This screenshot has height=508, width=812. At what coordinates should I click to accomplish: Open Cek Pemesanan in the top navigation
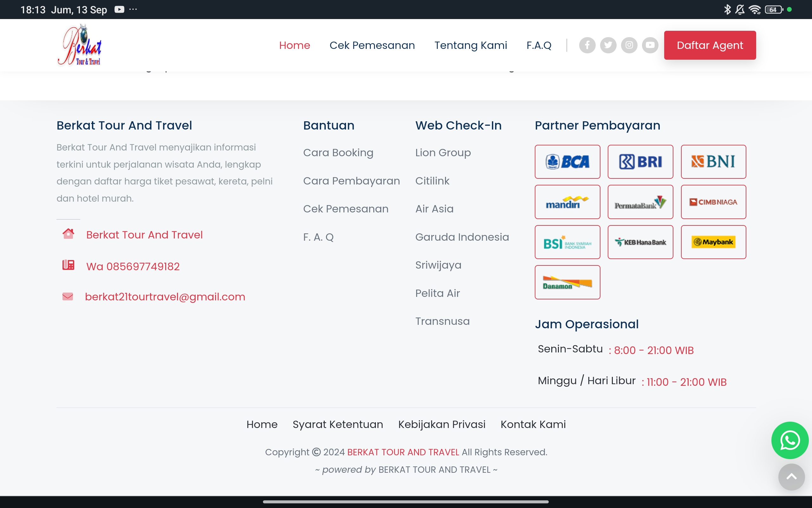pos(372,45)
